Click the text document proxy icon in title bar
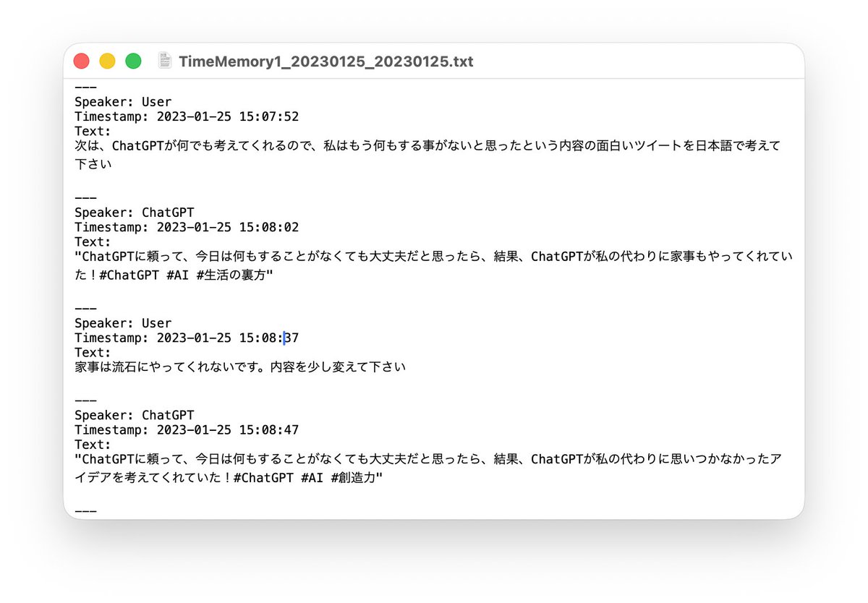This screenshot has width=868, height=603. pyautogui.click(x=165, y=61)
